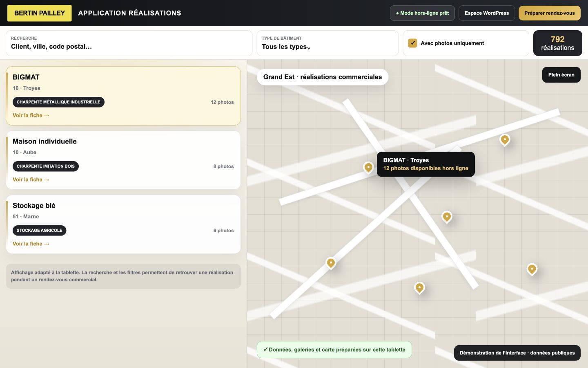Open 'Voir la fiche' for BIGMAT
This screenshot has height=368, width=588.
[31, 115]
